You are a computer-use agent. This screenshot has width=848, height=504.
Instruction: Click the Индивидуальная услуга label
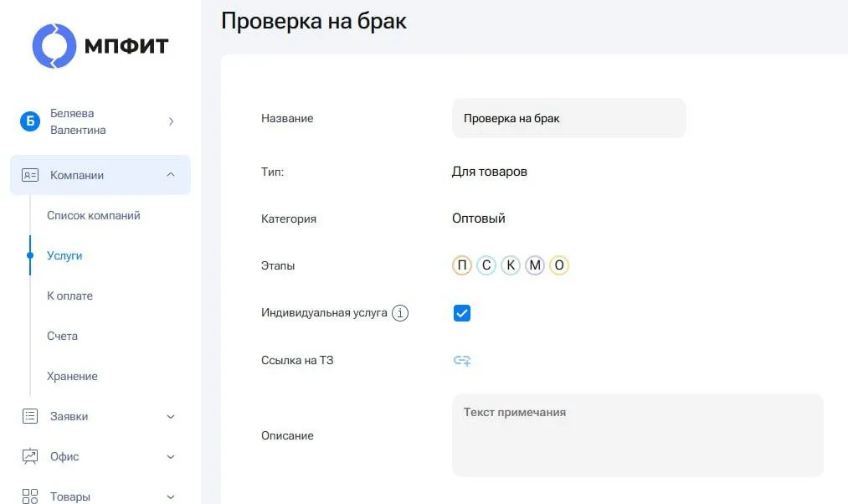click(324, 312)
